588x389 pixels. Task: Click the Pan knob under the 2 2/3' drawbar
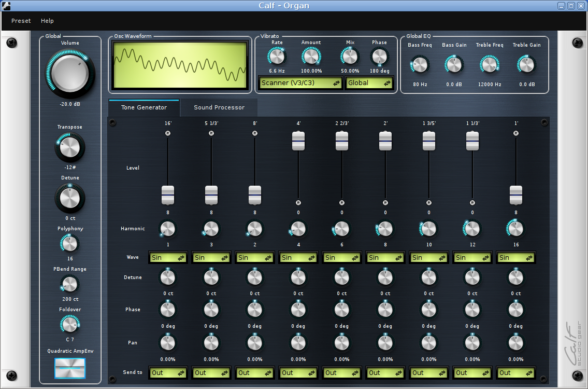[x=342, y=343]
